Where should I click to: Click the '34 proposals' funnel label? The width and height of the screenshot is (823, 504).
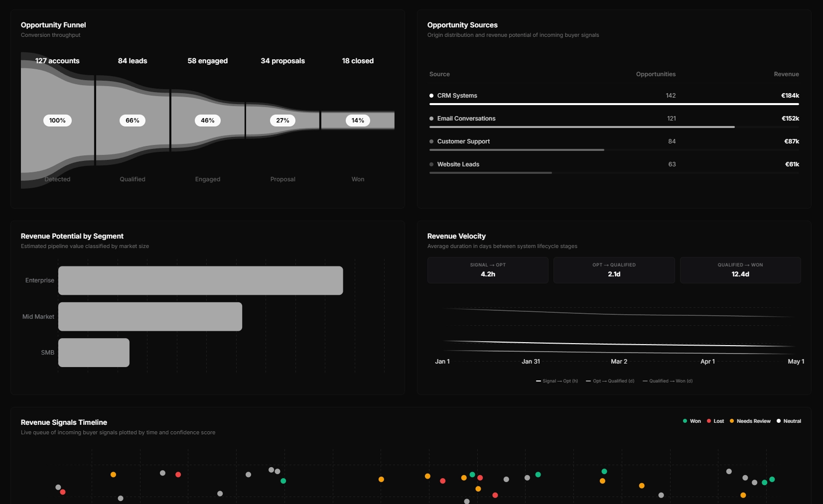(283, 61)
